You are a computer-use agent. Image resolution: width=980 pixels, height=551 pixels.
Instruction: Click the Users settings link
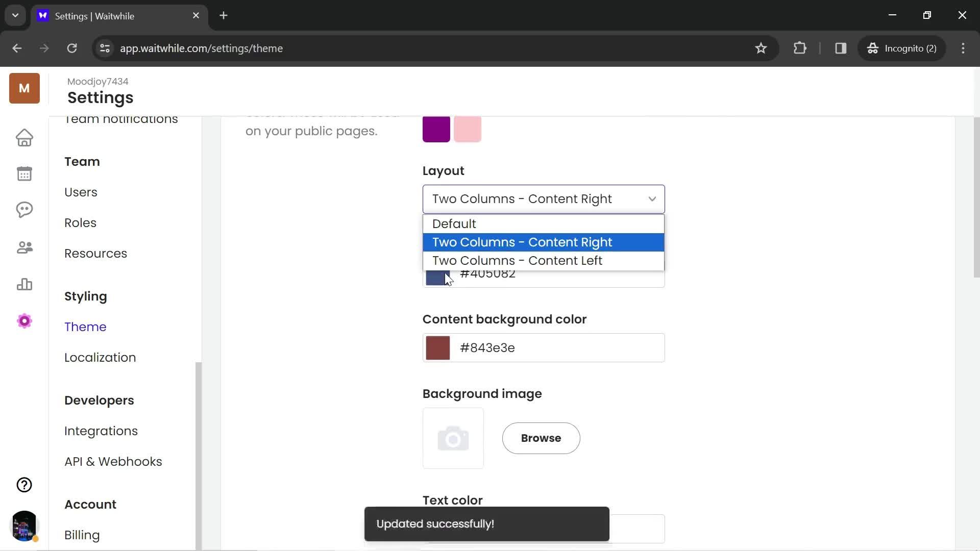(x=81, y=193)
